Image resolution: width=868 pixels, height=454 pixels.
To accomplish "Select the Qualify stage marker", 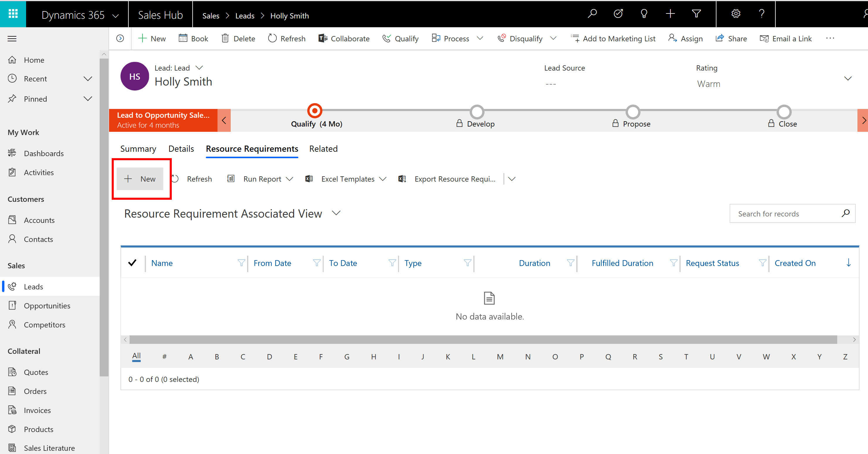I will coord(314,110).
